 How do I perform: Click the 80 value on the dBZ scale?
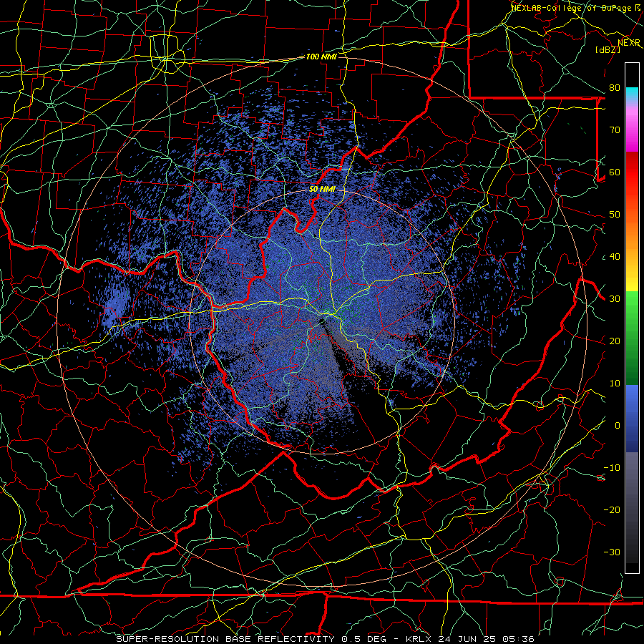(x=615, y=88)
